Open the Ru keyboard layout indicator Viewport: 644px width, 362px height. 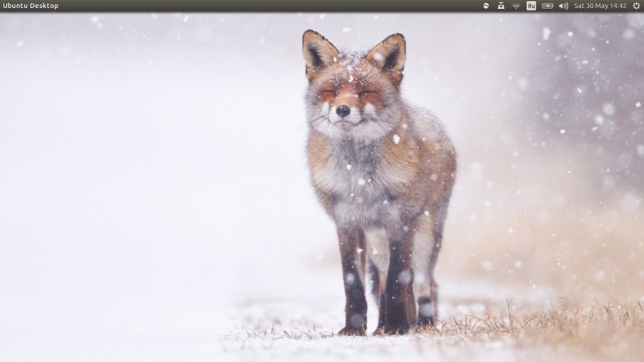click(x=531, y=6)
